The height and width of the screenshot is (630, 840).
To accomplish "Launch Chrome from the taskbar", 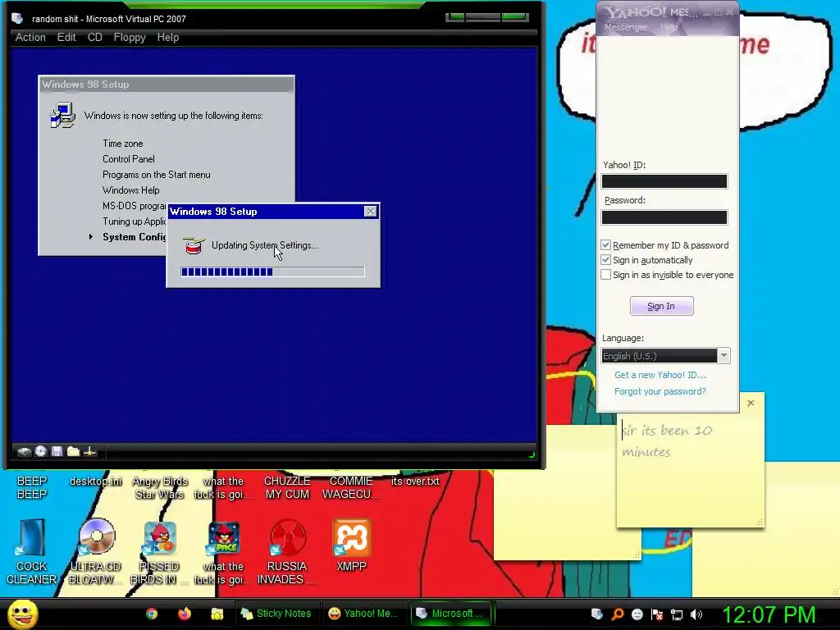I will pyautogui.click(x=152, y=614).
